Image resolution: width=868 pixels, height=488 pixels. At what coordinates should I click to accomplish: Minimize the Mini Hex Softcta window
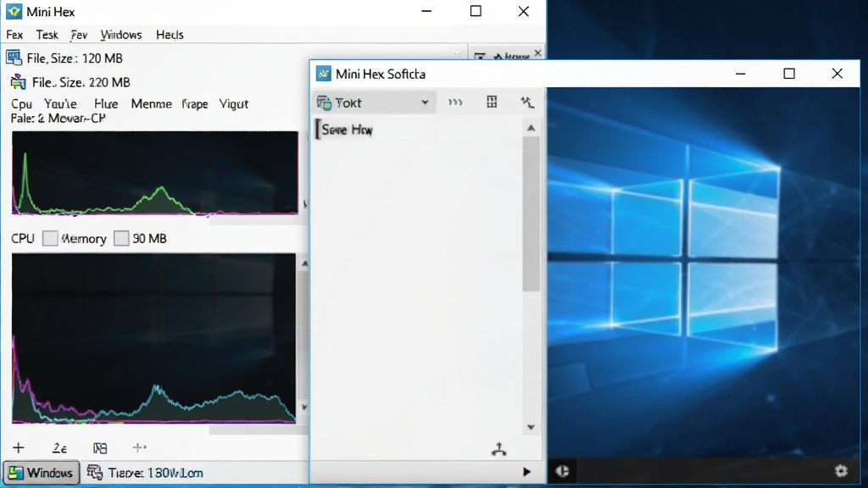(x=740, y=74)
